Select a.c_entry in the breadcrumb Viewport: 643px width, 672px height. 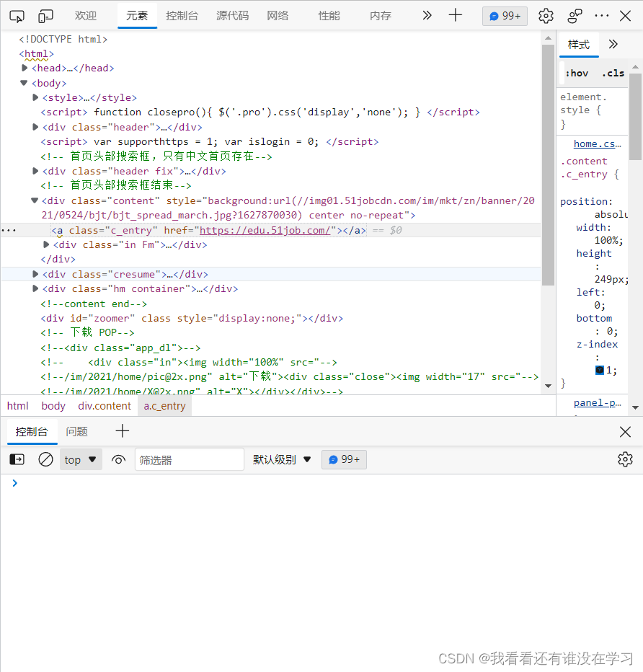click(164, 406)
